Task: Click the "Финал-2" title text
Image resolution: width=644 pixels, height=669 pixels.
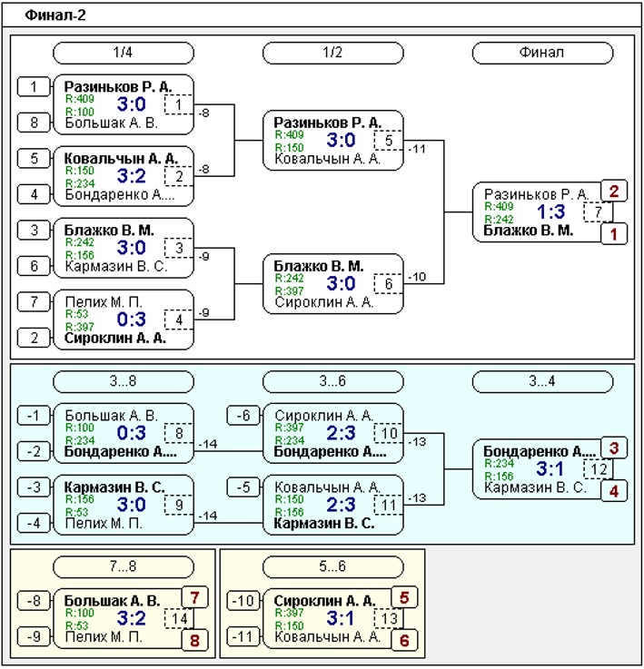Action: [55, 15]
